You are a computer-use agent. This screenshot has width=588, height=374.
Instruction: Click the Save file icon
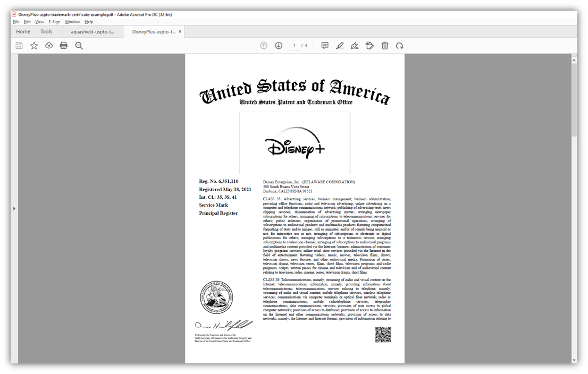pyautogui.click(x=19, y=46)
